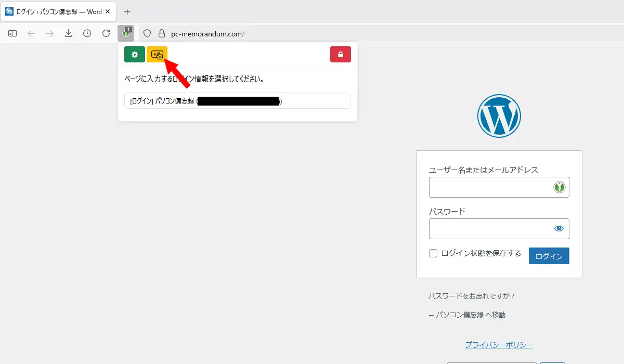Click the KeePassXC icon in username field

click(559, 187)
